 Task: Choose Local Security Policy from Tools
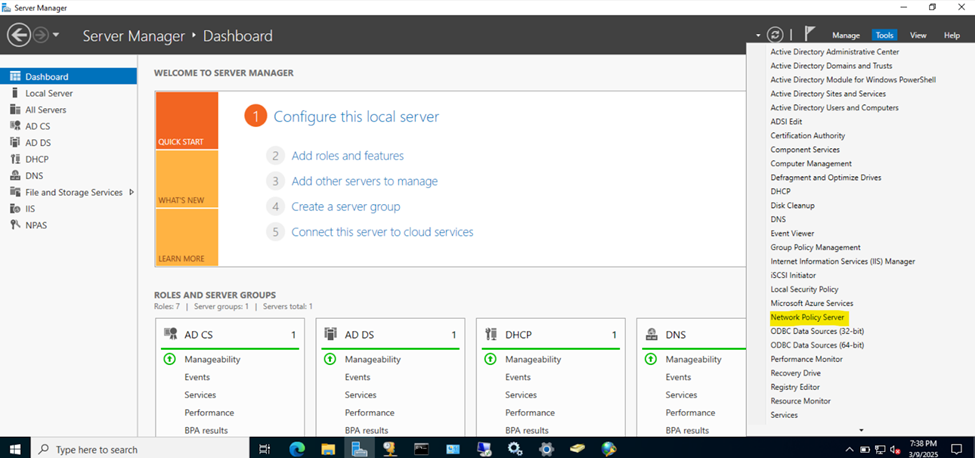click(x=804, y=290)
